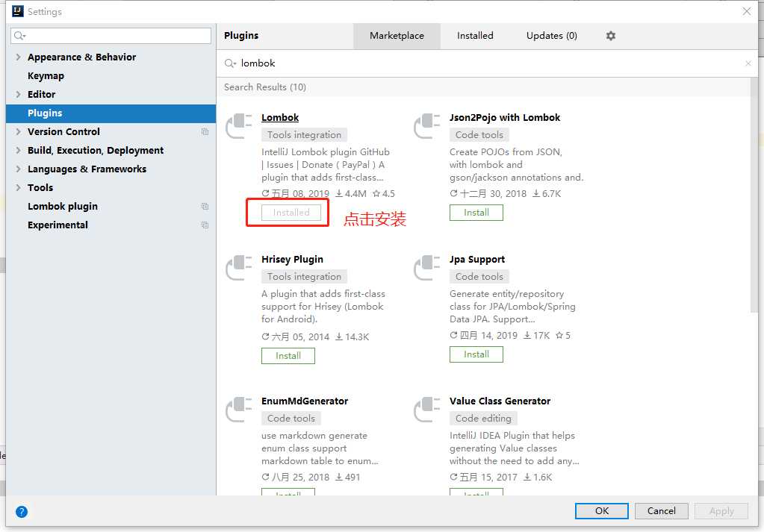Expand the Editor settings node
The height and width of the screenshot is (532, 764).
(x=18, y=95)
